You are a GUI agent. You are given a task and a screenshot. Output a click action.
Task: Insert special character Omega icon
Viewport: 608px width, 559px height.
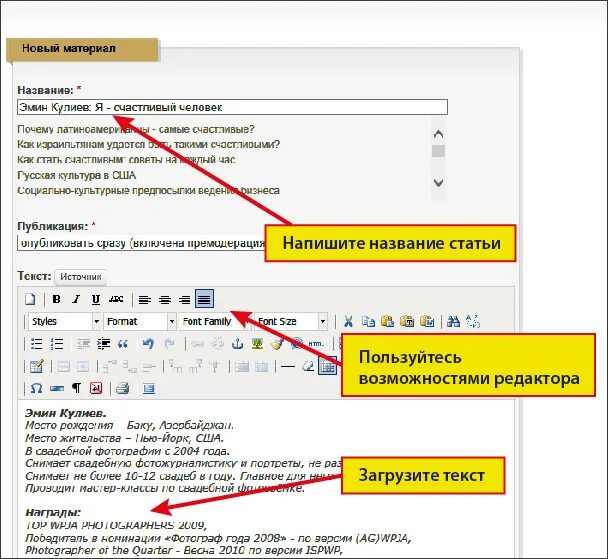[36, 388]
